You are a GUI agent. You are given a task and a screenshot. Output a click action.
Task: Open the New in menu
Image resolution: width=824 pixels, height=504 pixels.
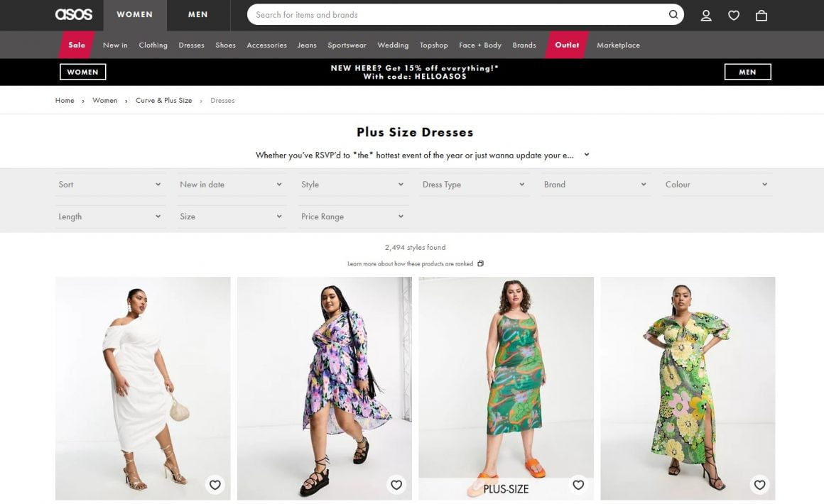115,45
